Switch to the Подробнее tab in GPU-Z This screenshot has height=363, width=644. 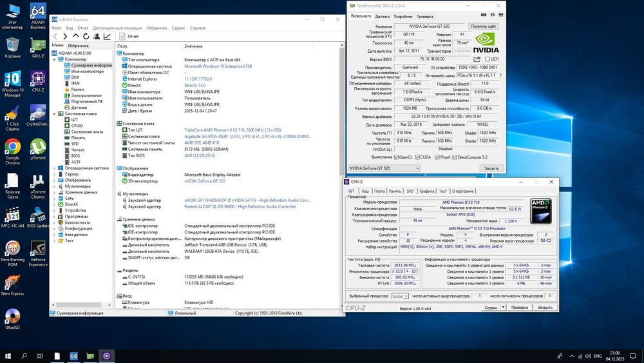point(403,17)
